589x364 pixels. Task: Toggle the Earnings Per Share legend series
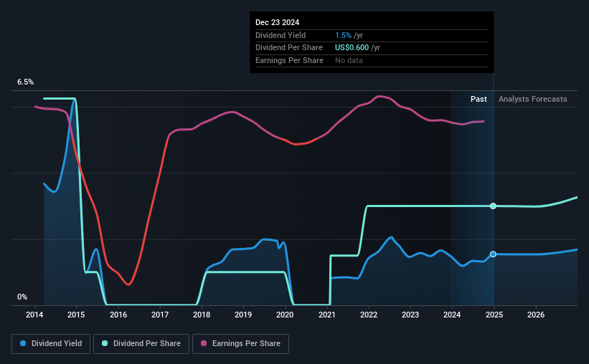point(240,344)
